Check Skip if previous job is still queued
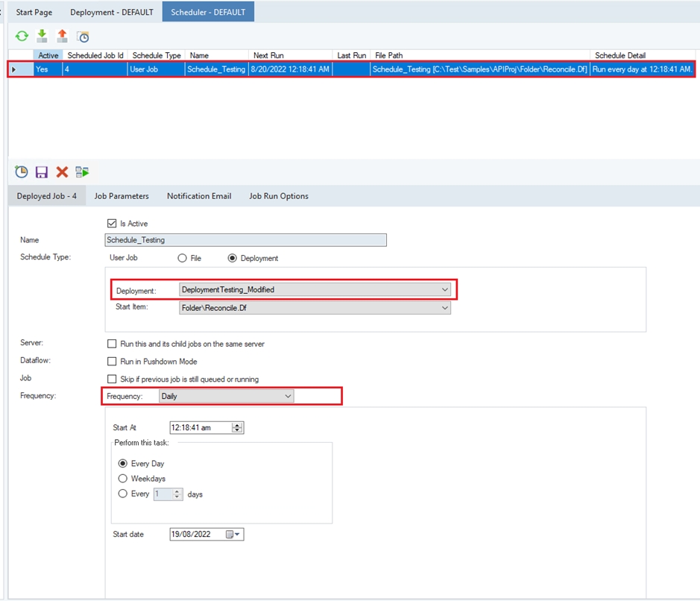The width and height of the screenshot is (700, 601). [113, 379]
